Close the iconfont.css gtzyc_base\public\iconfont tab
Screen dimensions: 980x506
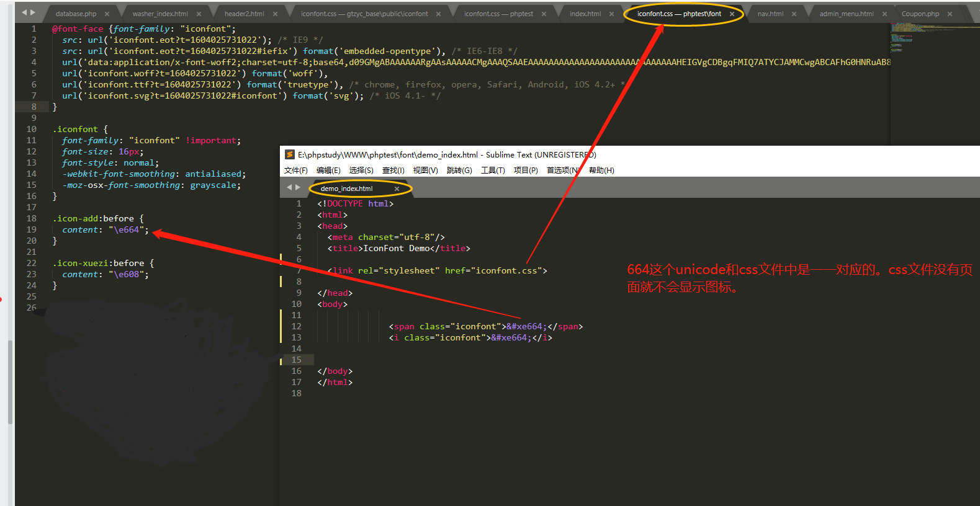tap(439, 14)
